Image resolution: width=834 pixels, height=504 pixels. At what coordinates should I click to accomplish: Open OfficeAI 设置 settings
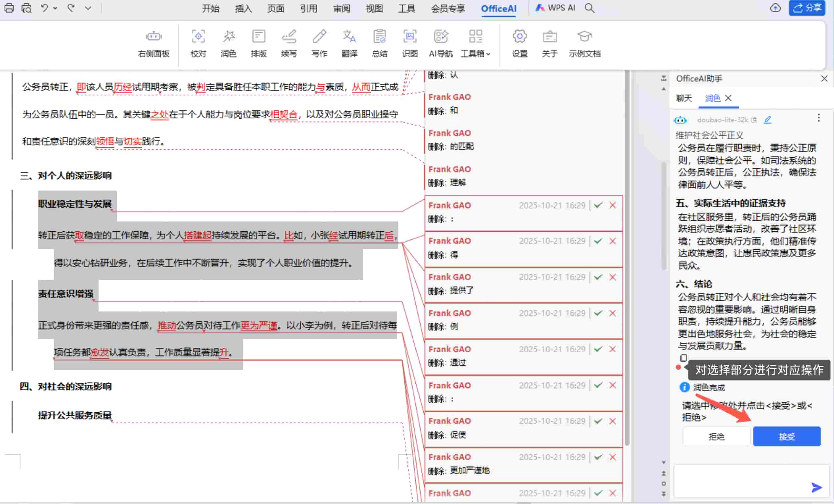[520, 43]
